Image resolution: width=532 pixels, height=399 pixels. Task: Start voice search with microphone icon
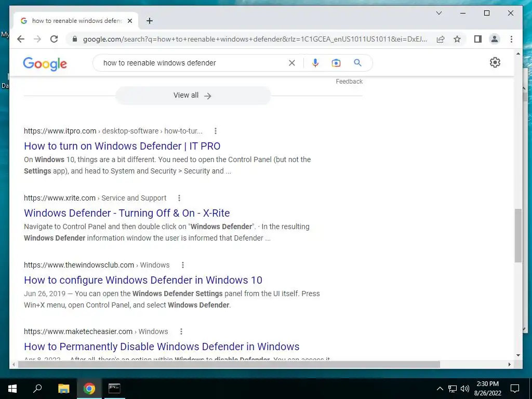click(315, 63)
